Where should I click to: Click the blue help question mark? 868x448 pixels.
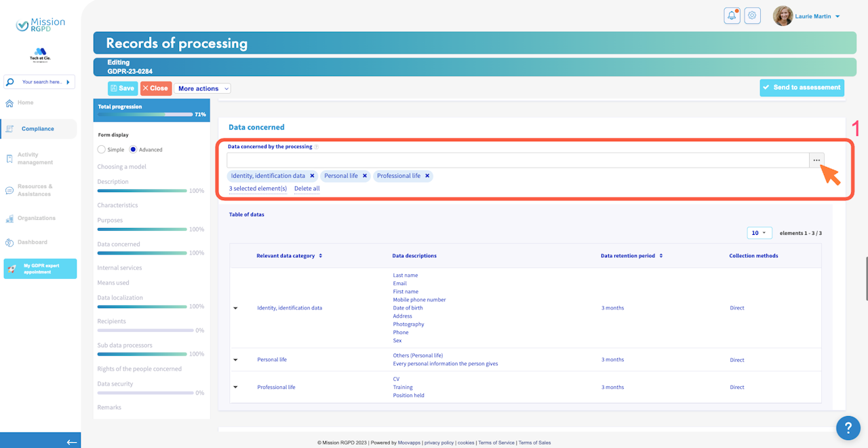tap(848, 428)
